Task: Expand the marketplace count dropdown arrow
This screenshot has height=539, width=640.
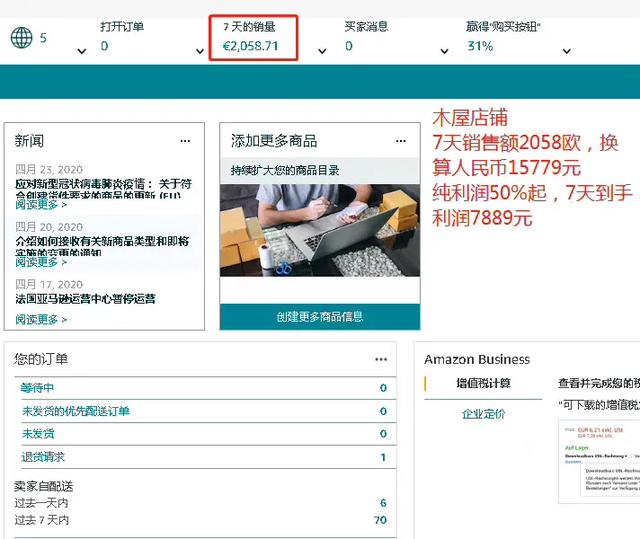Action: click(81, 51)
